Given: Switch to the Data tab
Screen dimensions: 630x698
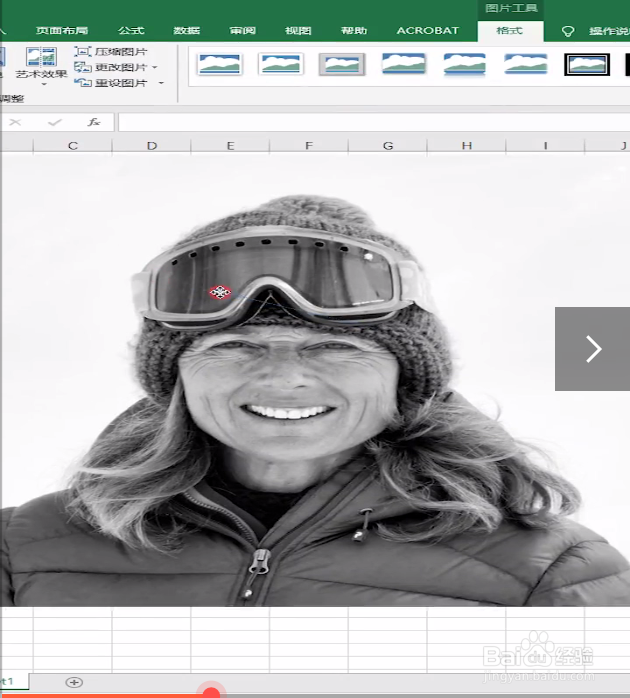Looking at the screenshot, I should pyautogui.click(x=187, y=31).
